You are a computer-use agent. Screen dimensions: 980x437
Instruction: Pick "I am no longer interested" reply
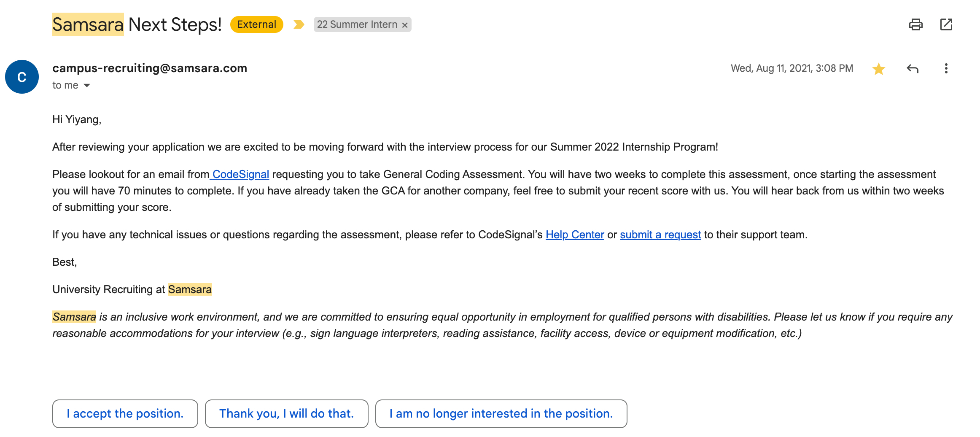point(501,413)
